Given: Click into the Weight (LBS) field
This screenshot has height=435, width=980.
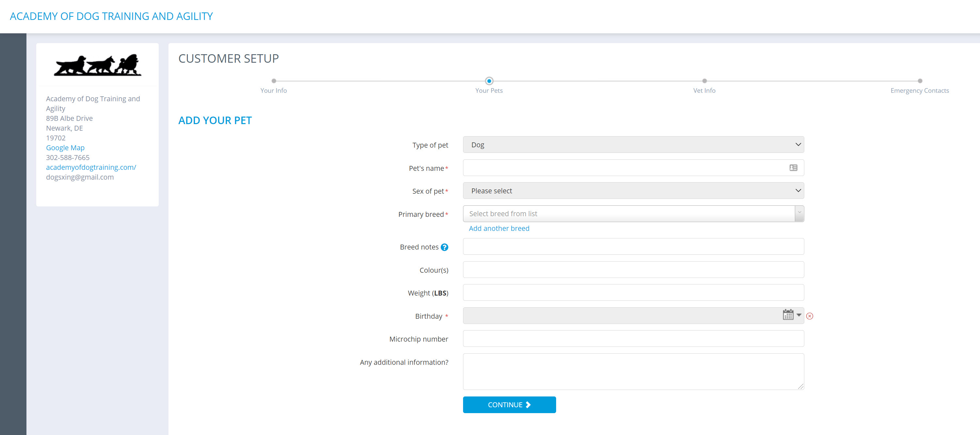Looking at the screenshot, I should point(633,293).
